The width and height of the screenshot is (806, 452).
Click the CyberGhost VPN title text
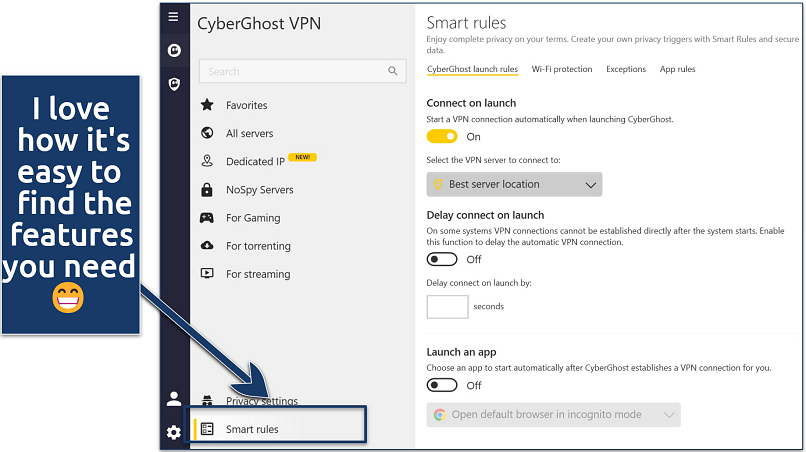[x=259, y=24]
